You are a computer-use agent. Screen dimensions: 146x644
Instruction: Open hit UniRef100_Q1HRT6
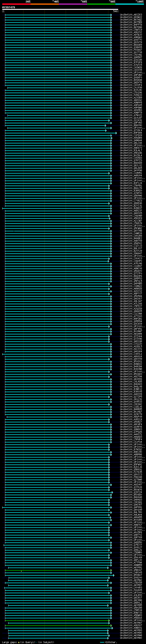pyautogui.click(x=131, y=427)
